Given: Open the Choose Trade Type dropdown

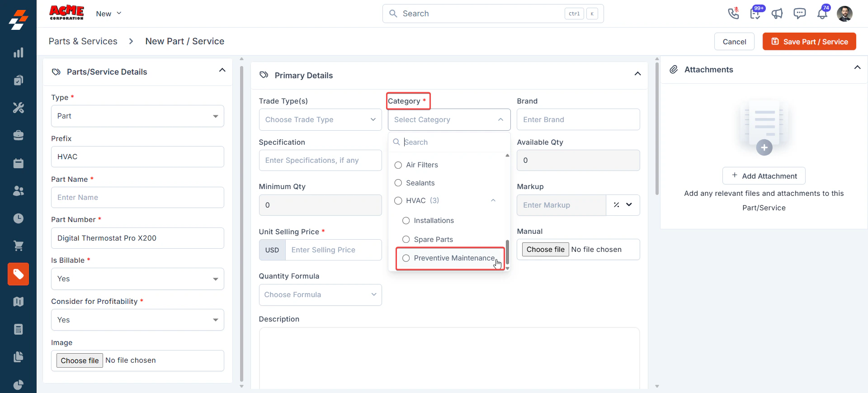Looking at the screenshot, I should coord(320,119).
